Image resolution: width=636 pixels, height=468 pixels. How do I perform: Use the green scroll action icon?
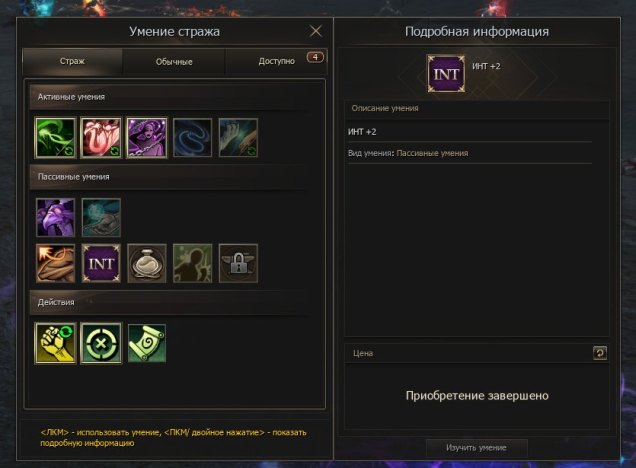[x=147, y=343]
